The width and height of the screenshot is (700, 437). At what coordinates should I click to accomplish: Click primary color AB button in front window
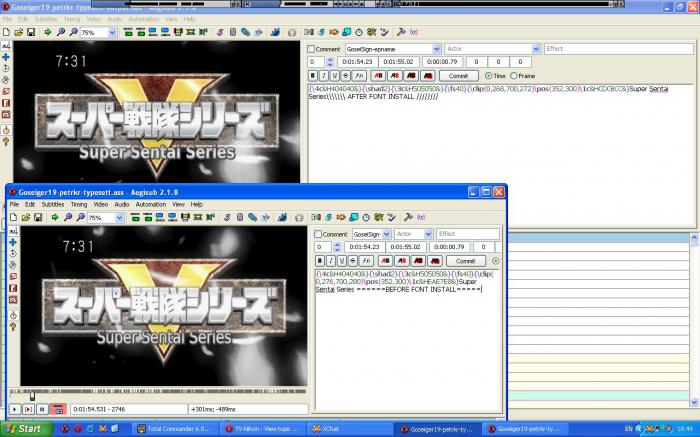pos(385,261)
